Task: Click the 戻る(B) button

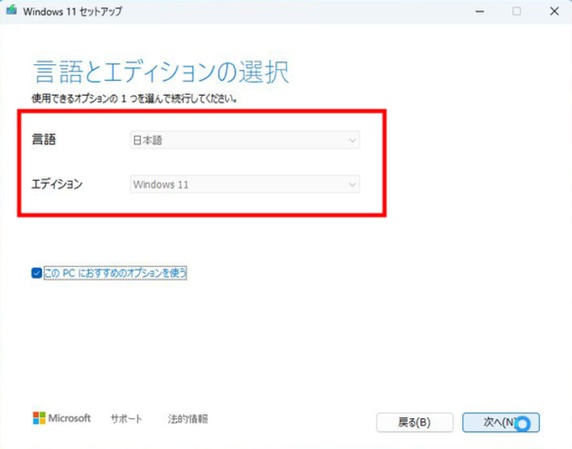Action: [x=415, y=422]
